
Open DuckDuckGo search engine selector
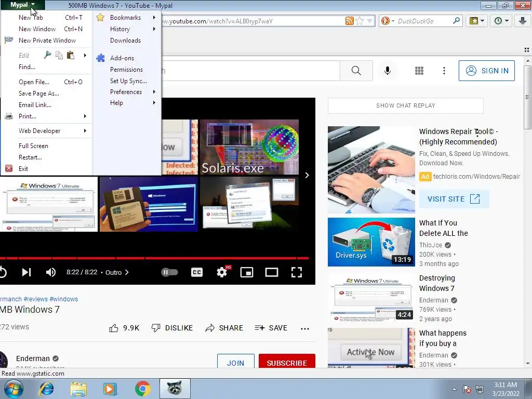coord(388,21)
